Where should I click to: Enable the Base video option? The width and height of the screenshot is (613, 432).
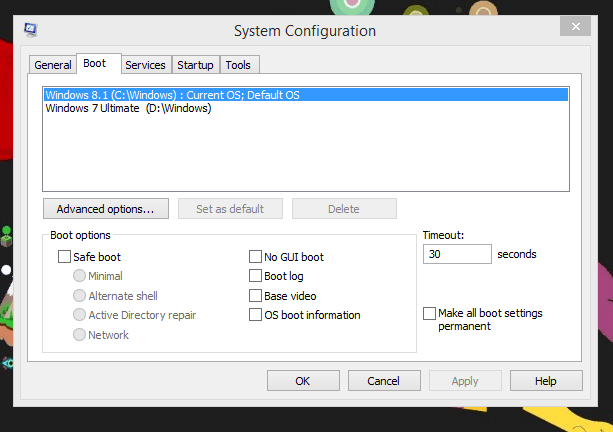click(255, 296)
